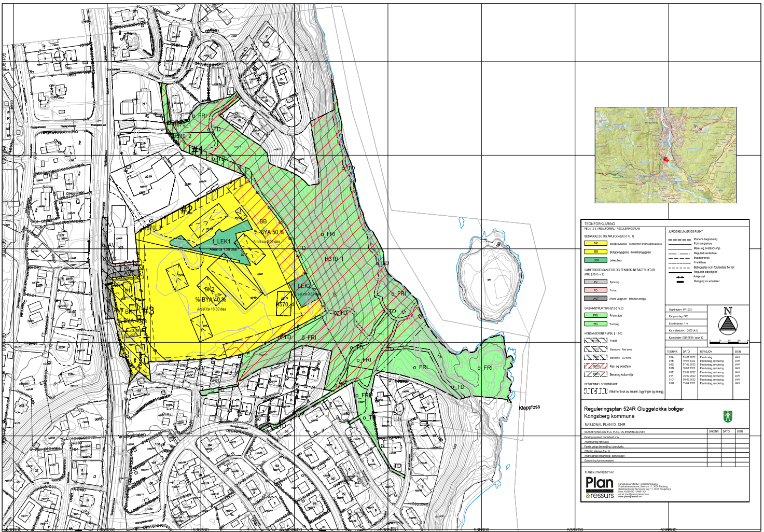The image size is (764, 532).
Task: Click 'Godkjenning kommunestyret' row
Action: tap(666, 460)
